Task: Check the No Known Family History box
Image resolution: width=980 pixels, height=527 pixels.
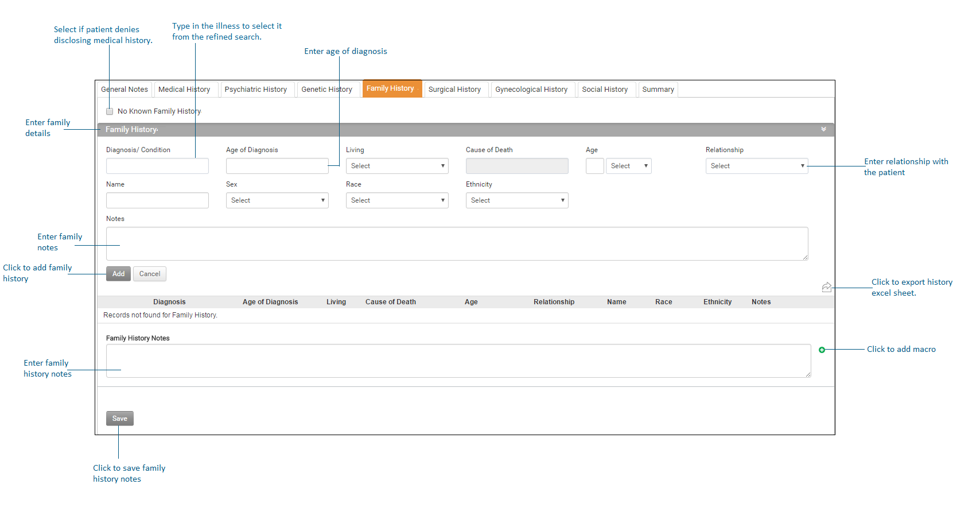Action: pyautogui.click(x=110, y=111)
